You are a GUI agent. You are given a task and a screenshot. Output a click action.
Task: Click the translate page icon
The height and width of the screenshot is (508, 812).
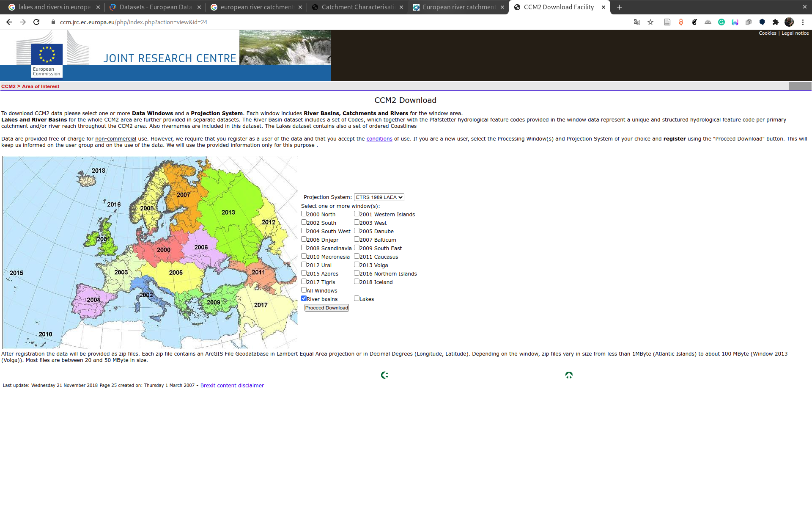coord(636,22)
